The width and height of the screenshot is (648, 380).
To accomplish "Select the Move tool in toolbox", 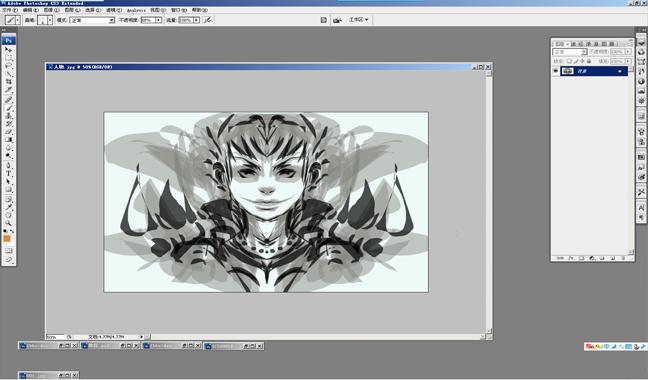I will [x=8, y=50].
